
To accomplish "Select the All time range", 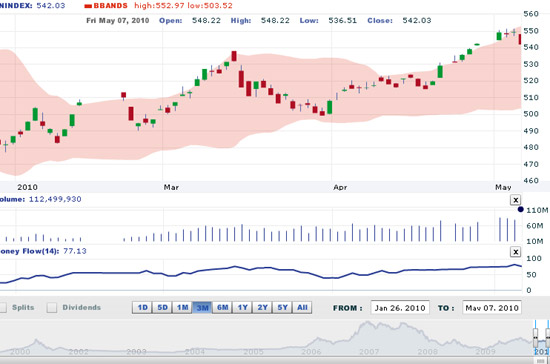I will click(x=302, y=308).
